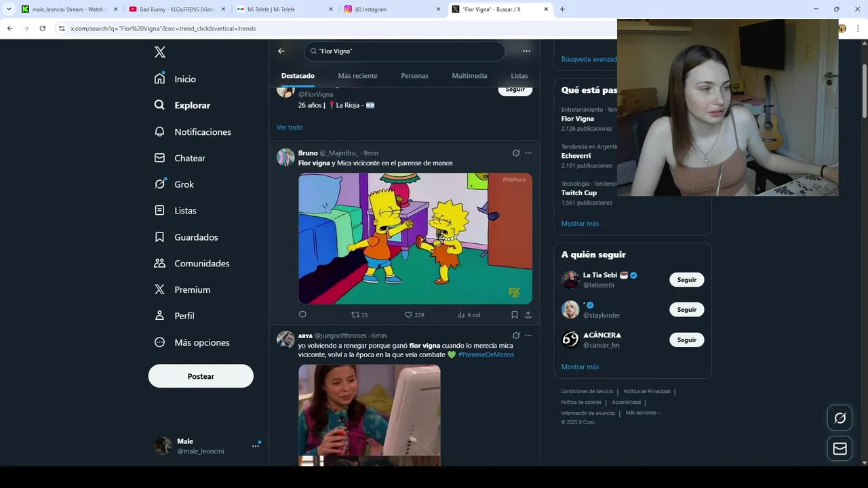This screenshot has height=488, width=868.
Task: Open Listas from sidebar
Action: click(175, 211)
